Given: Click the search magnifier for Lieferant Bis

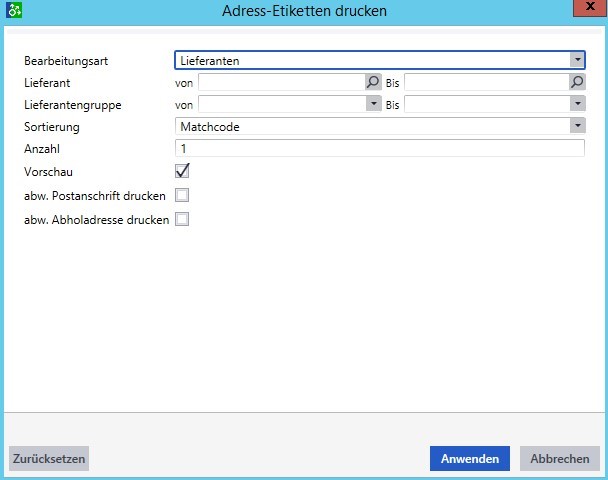Looking at the screenshot, I should [x=577, y=82].
